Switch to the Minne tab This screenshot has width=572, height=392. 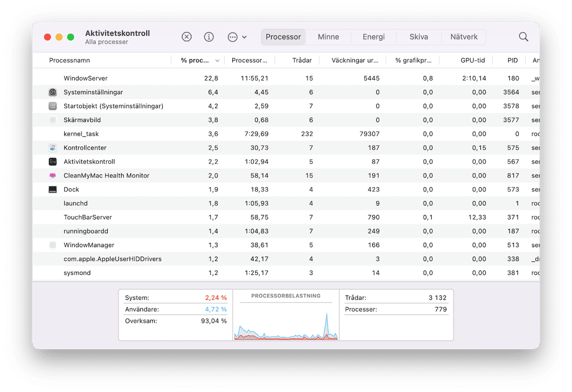(328, 37)
